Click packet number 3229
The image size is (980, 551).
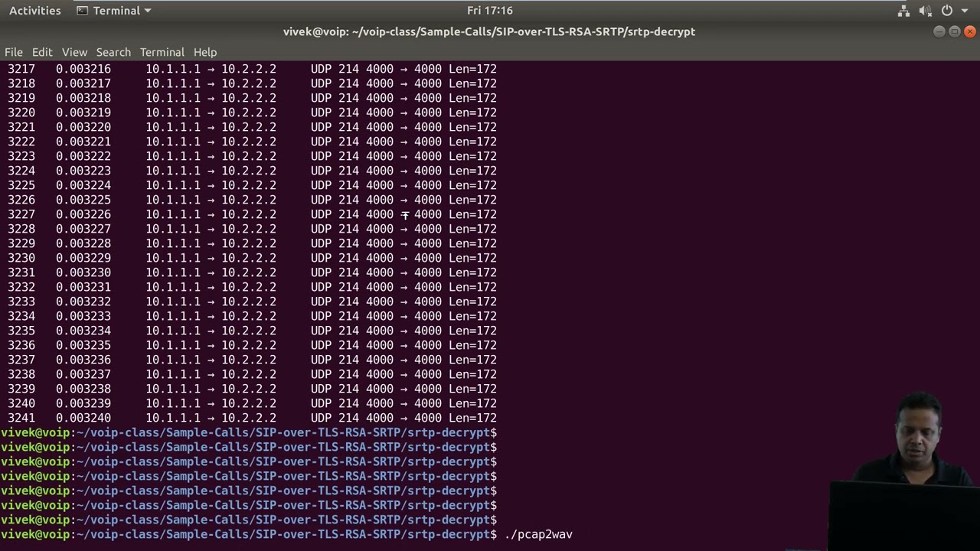tap(21, 243)
